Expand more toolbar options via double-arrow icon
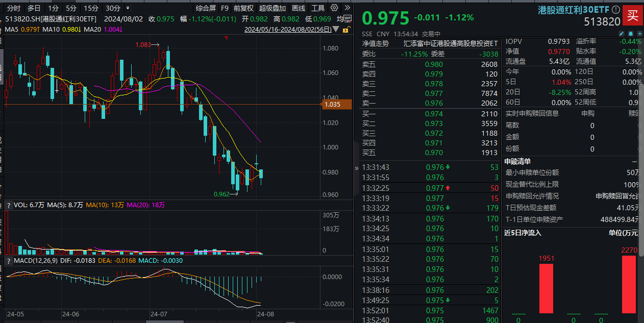The width and height of the screenshot is (644, 323). 348,8
